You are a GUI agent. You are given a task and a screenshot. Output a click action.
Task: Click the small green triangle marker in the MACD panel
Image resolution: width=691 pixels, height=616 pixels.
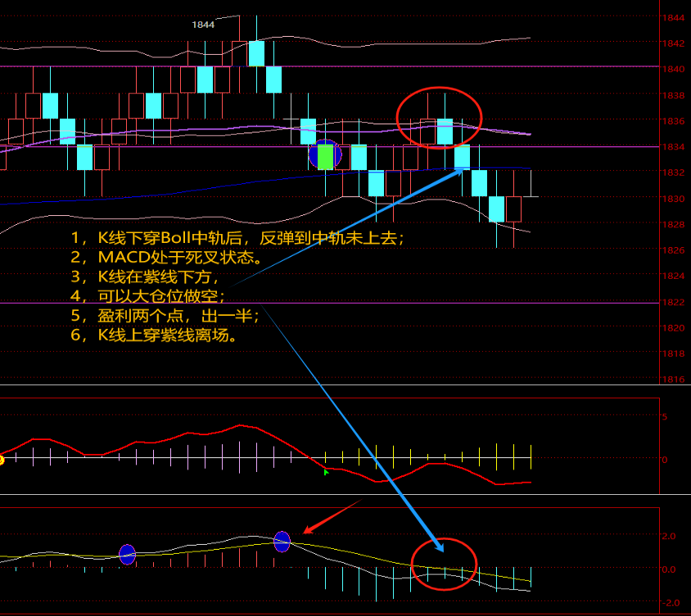click(x=326, y=473)
